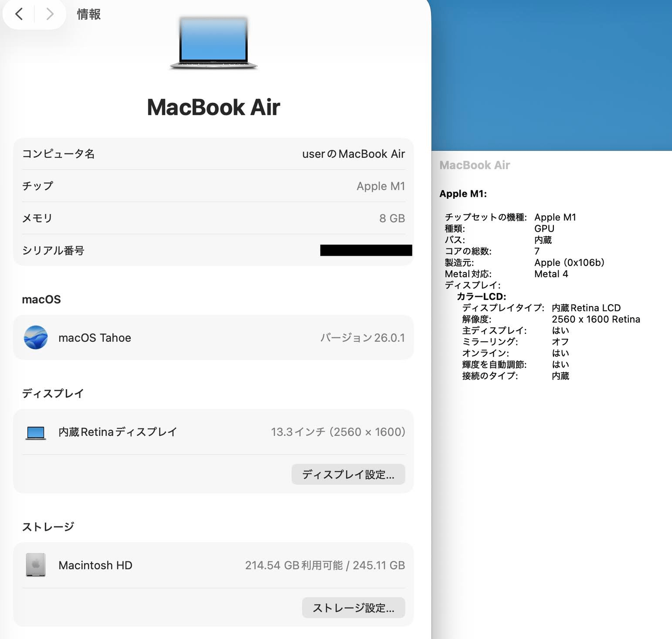Click the MacBook Air title in System Information
The height and width of the screenshot is (639, 672).
[x=474, y=165]
